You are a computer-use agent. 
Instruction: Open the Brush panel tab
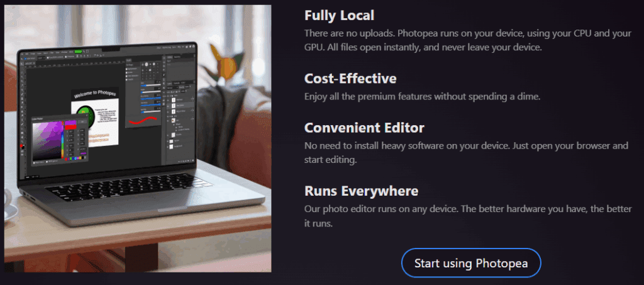coord(128,60)
